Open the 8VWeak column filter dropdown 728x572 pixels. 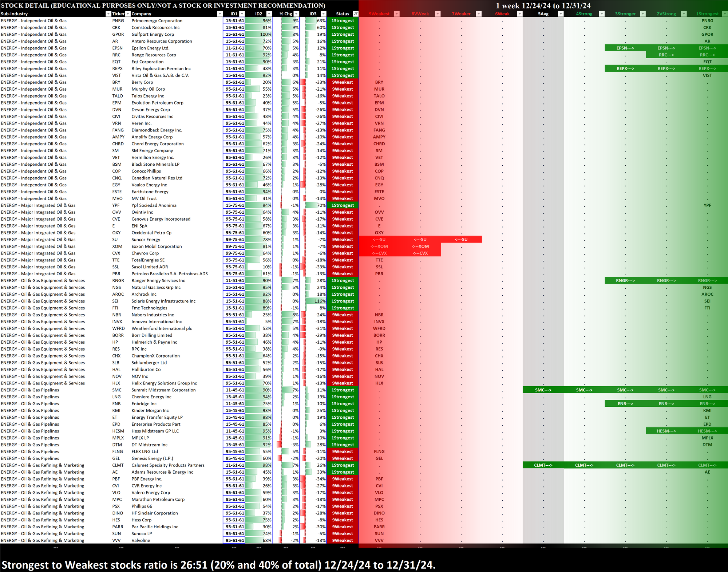coord(438,14)
